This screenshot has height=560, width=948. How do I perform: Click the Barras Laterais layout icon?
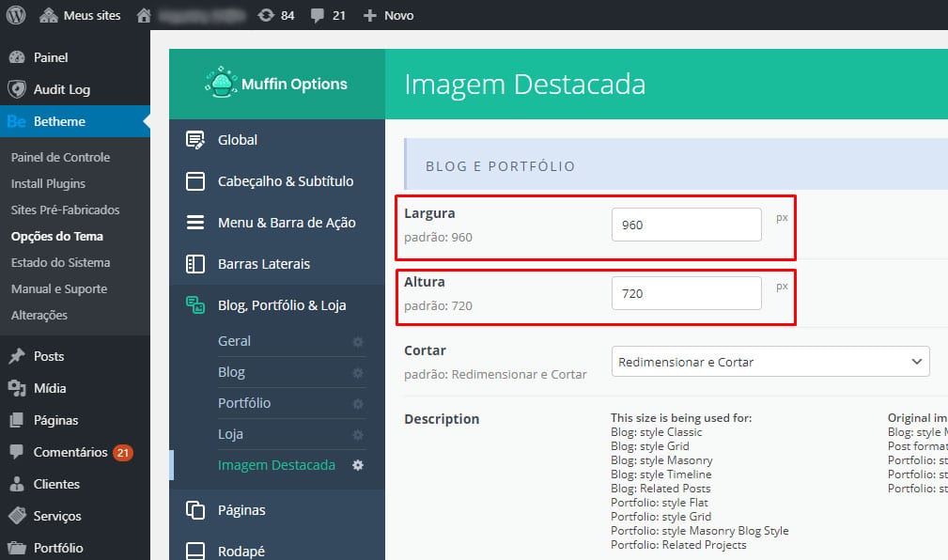[195, 264]
